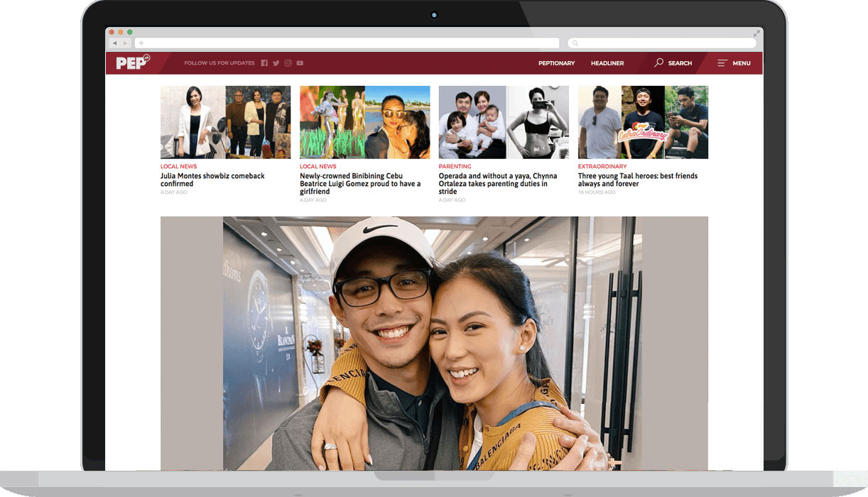Viewport: 868px width, 497px height.
Task: Open the Peptionary menu item
Action: [x=556, y=63]
